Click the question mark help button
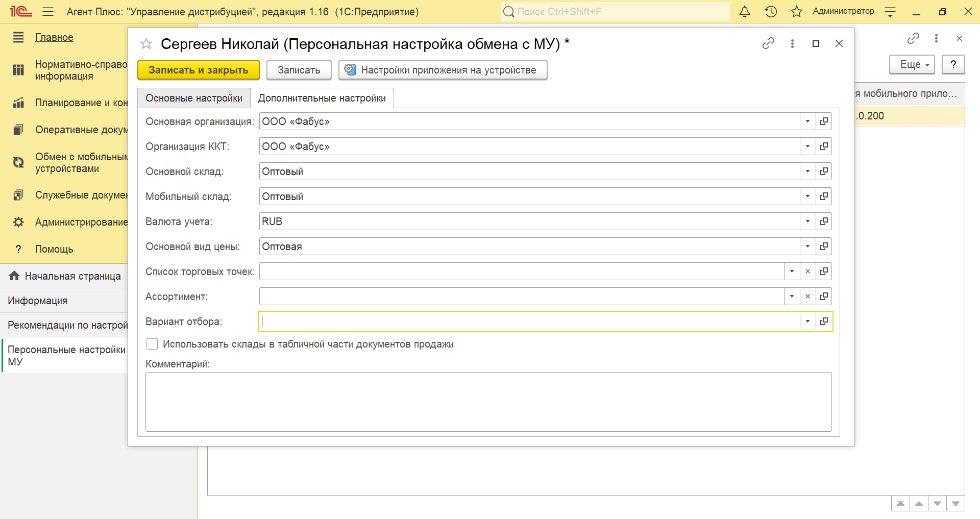This screenshot has height=519, width=980. tap(953, 65)
